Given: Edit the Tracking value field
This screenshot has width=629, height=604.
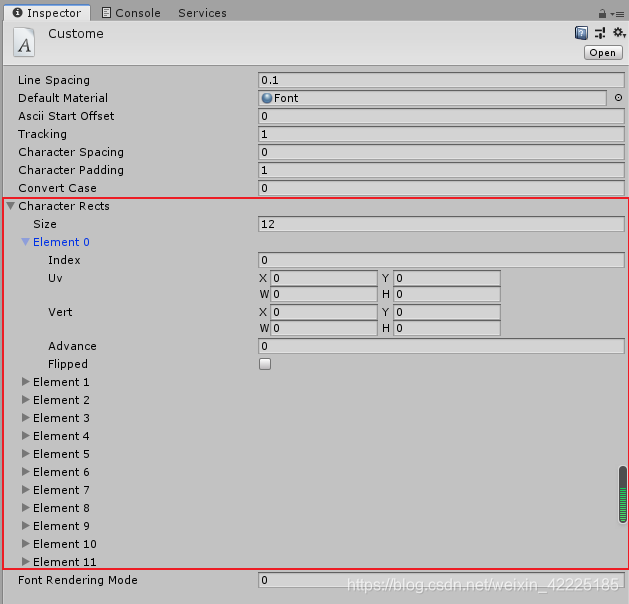Looking at the screenshot, I should (x=441, y=134).
